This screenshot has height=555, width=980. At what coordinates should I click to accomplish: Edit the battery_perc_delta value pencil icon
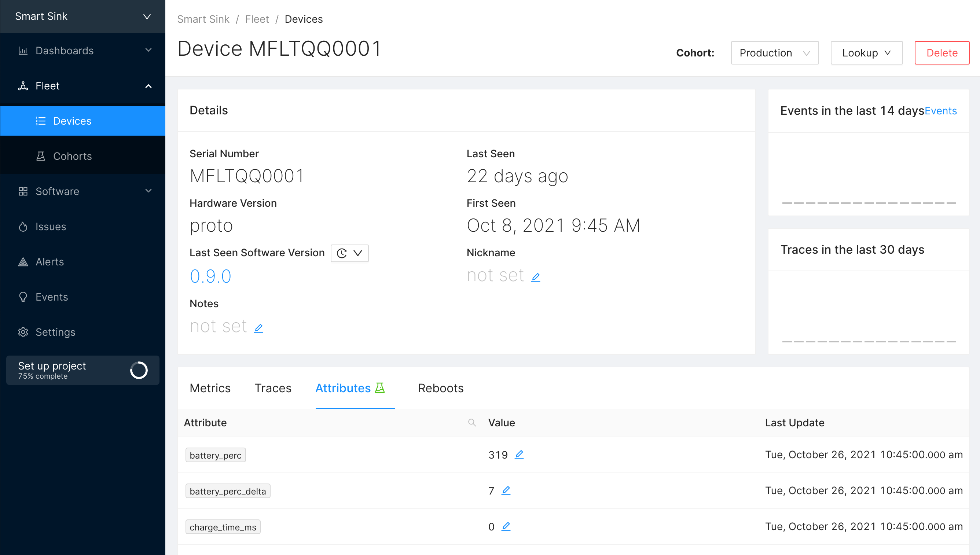506,490
